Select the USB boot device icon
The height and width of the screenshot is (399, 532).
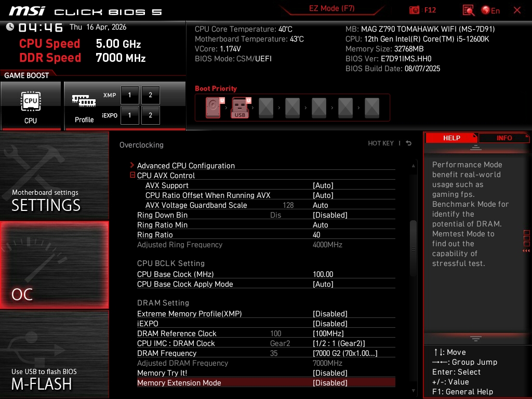(240, 108)
